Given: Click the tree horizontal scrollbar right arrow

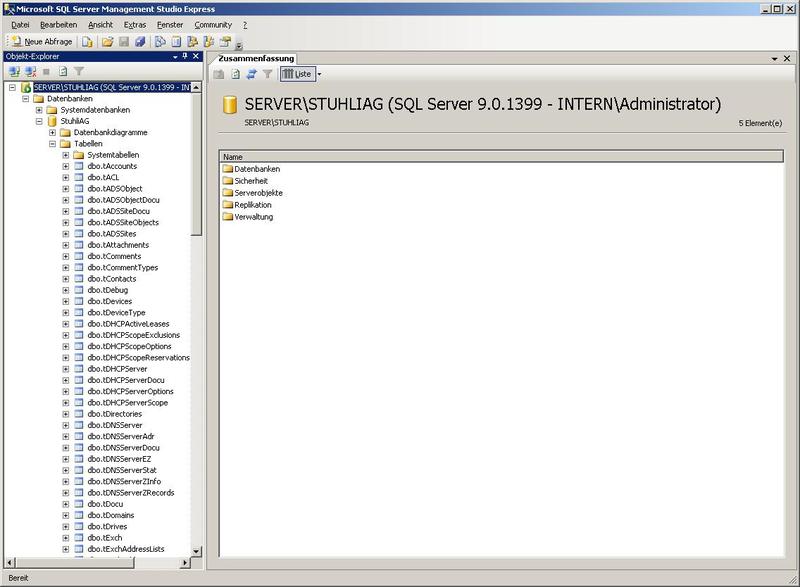Looking at the screenshot, I should (185, 563).
